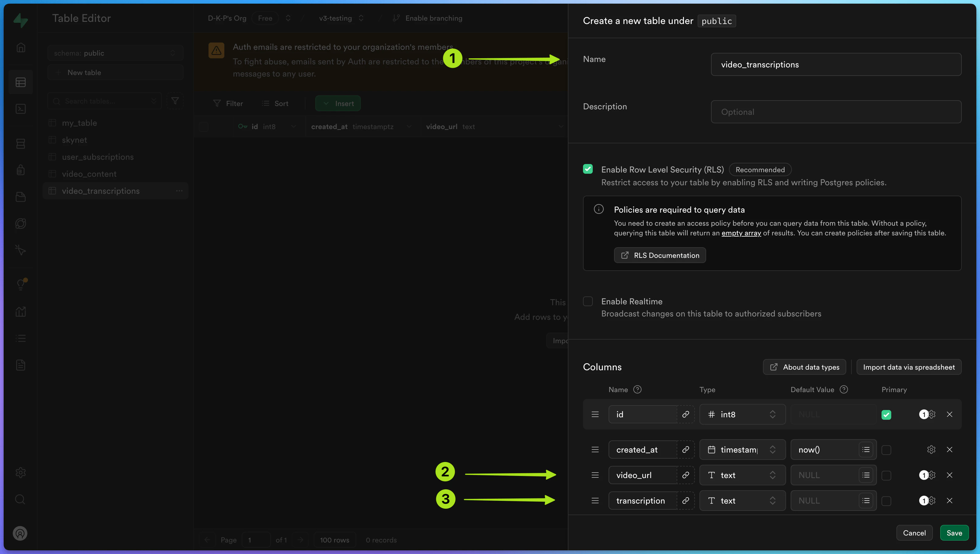Delete the video_url column row
The image size is (980, 554).
coord(949,475)
